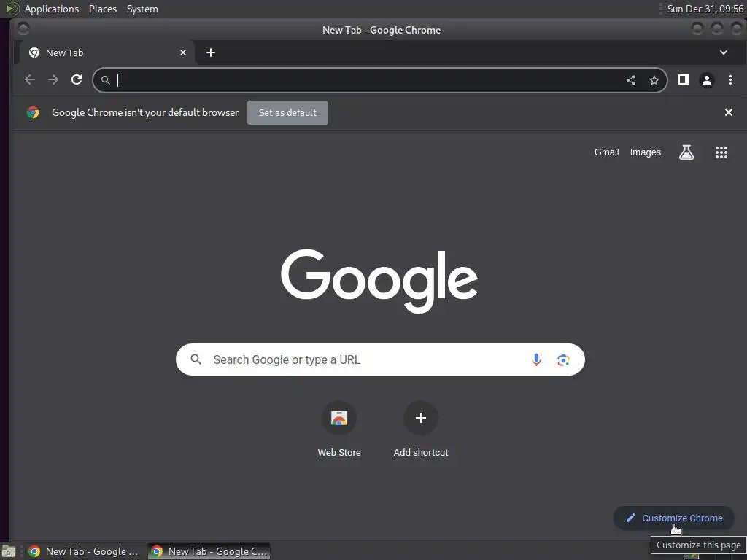Click the Google logo
Screen dimensions: 747x560
379,280
